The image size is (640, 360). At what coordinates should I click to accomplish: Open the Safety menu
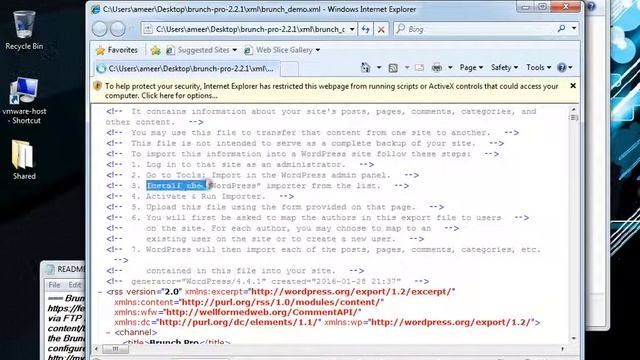[x=504, y=67]
